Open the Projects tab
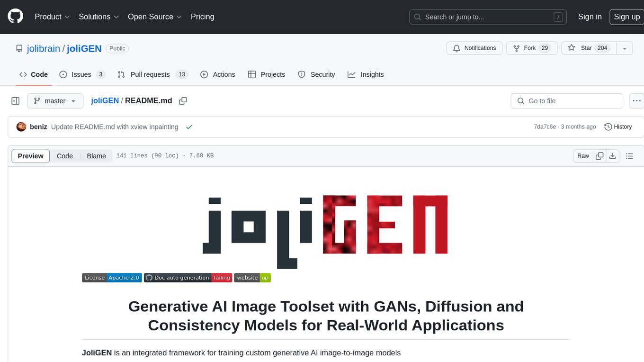The image size is (644, 362). pos(267,74)
